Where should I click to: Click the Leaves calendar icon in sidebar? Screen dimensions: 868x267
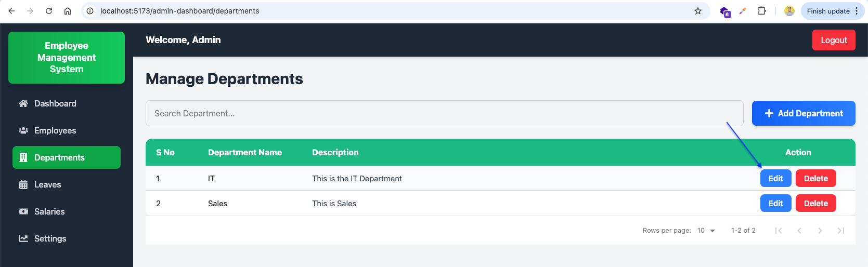pyautogui.click(x=23, y=184)
